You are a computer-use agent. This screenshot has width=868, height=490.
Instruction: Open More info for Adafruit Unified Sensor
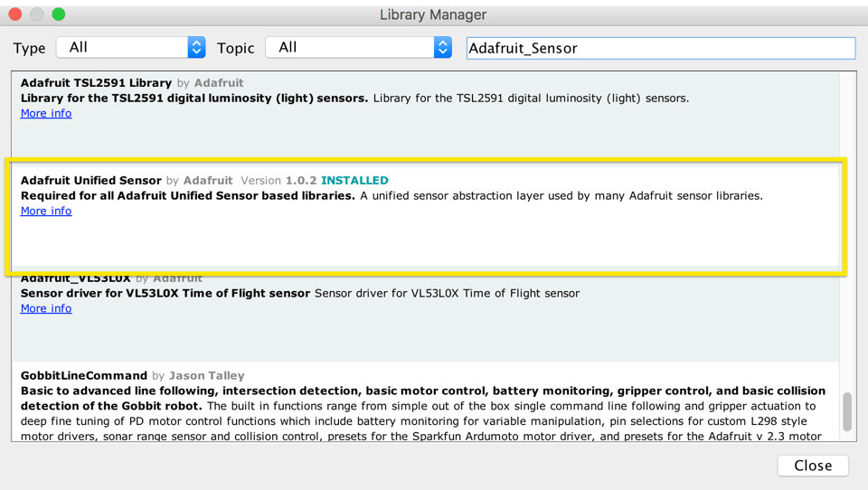point(46,212)
